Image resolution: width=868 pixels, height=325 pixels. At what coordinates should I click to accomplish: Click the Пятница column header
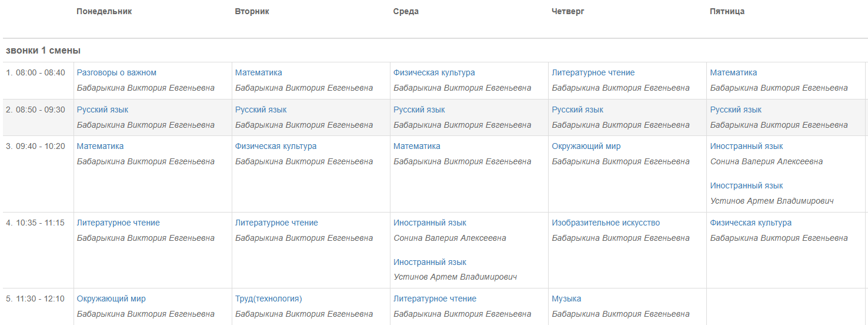click(727, 11)
